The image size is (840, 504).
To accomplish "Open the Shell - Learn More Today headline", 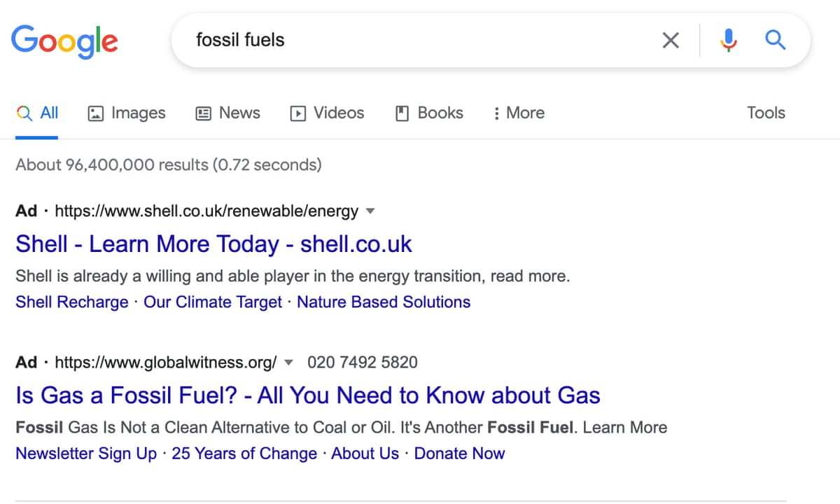I will (213, 244).
